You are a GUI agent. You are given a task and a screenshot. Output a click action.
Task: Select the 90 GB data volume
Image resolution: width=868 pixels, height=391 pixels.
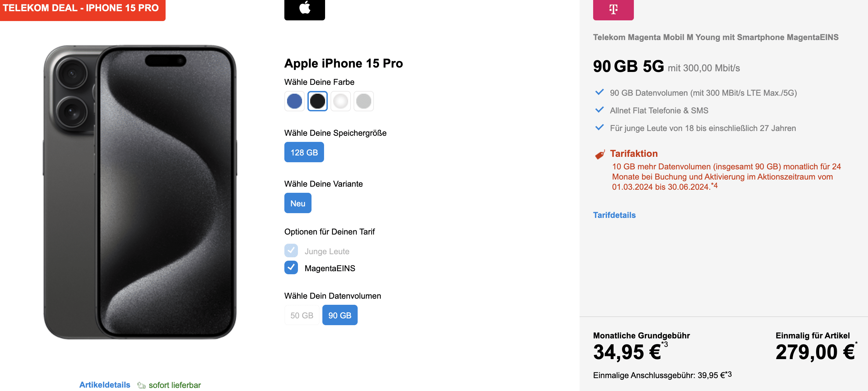(x=340, y=315)
